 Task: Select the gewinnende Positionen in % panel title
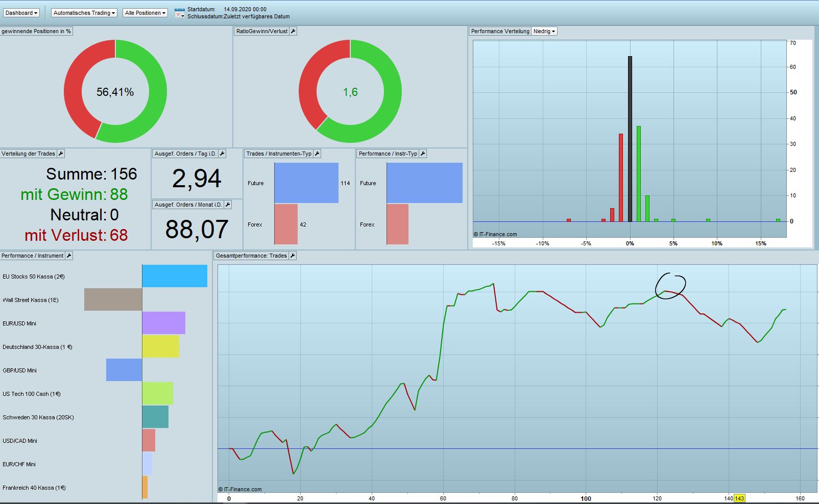[36, 31]
